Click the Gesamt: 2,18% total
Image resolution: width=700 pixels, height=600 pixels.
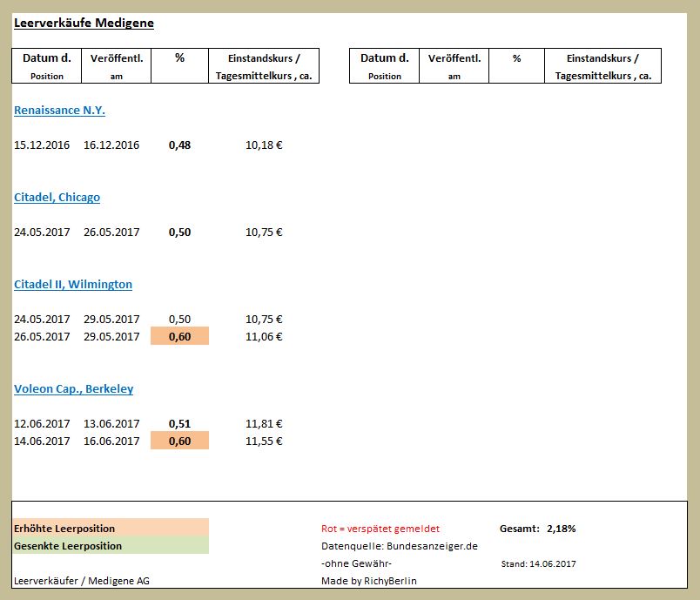(x=537, y=529)
